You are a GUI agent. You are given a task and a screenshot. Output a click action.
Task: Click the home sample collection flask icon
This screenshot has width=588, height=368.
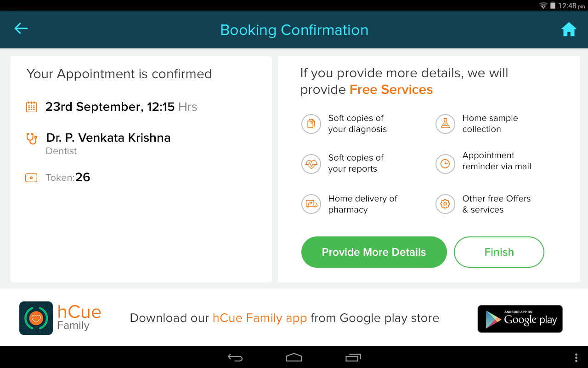[445, 124]
